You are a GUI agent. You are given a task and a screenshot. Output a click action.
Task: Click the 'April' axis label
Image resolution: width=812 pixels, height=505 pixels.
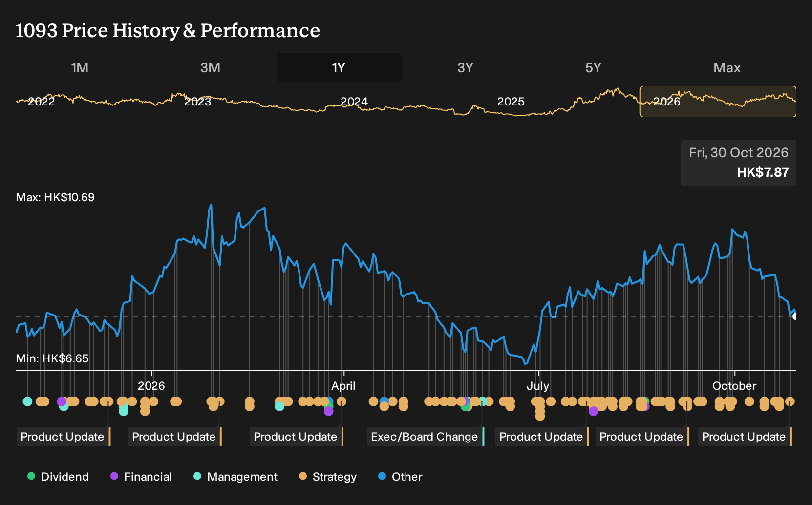point(343,386)
